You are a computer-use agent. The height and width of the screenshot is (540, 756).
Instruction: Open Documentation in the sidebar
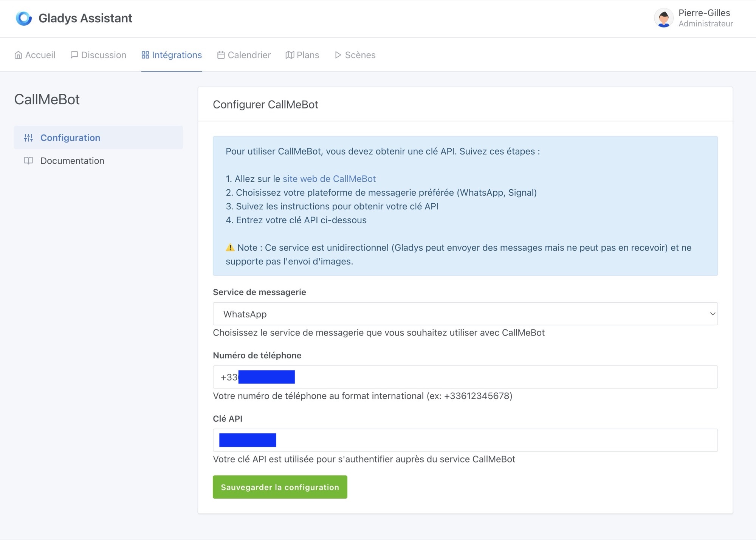pyautogui.click(x=72, y=161)
